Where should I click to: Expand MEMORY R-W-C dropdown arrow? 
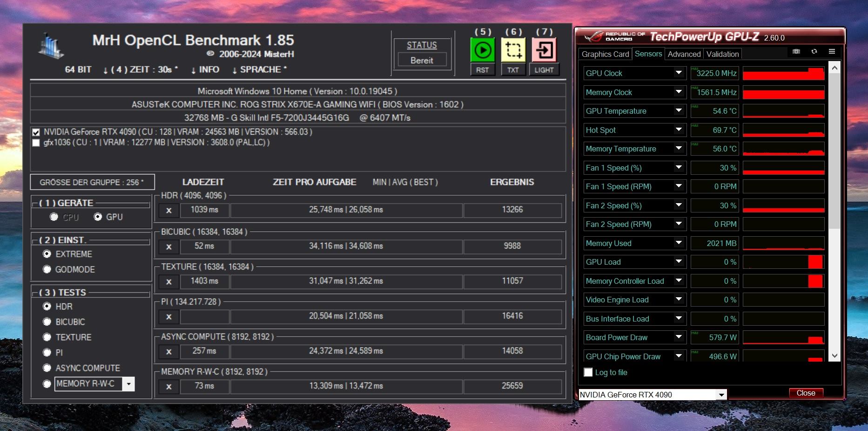[128, 384]
